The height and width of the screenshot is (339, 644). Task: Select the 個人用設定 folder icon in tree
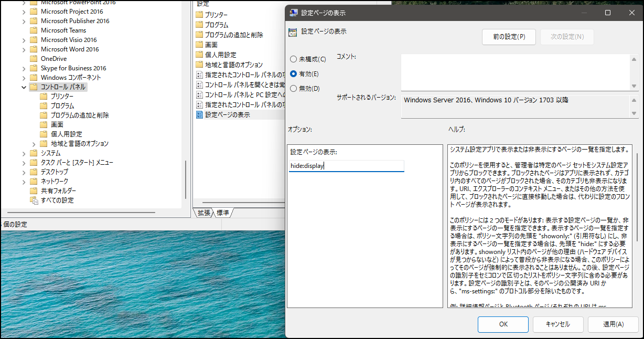coord(44,134)
